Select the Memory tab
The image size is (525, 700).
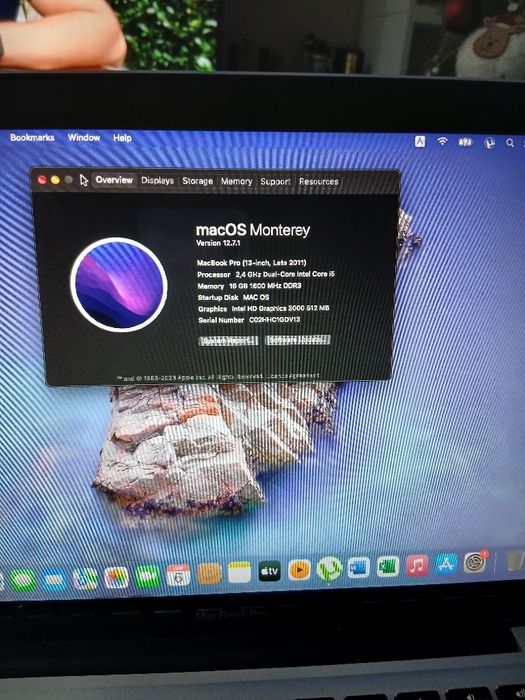pos(236,181)
